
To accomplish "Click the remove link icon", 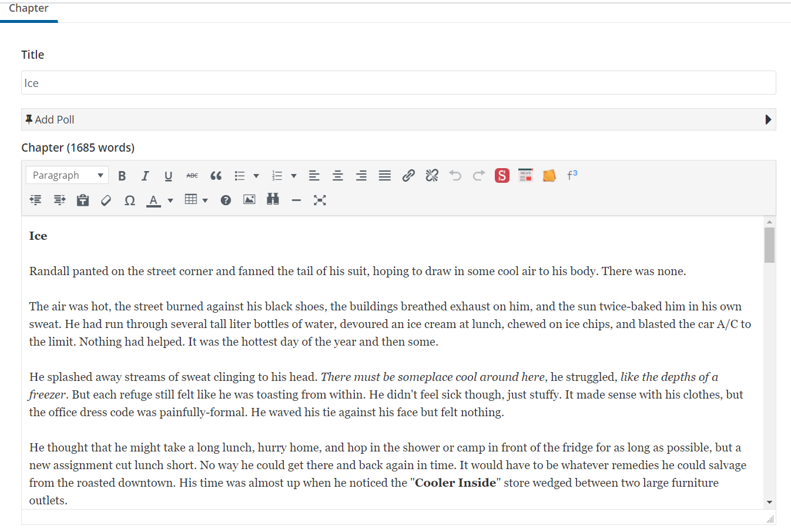I will click(x=432, y=176).
